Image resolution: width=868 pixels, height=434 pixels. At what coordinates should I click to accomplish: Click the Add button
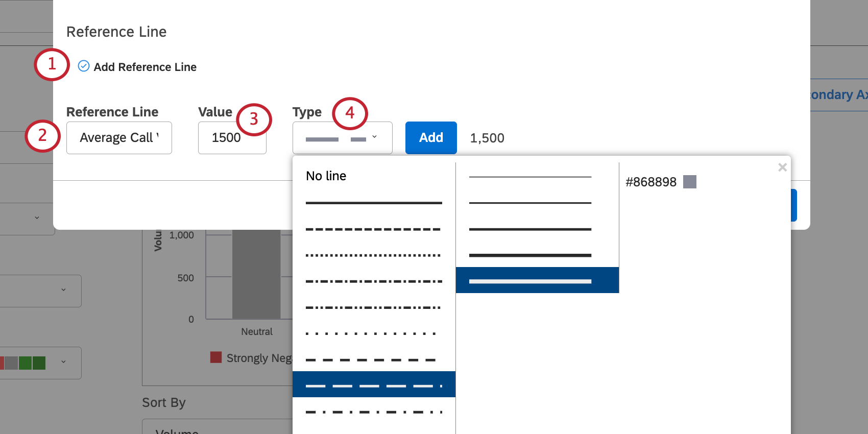point(430,137)
